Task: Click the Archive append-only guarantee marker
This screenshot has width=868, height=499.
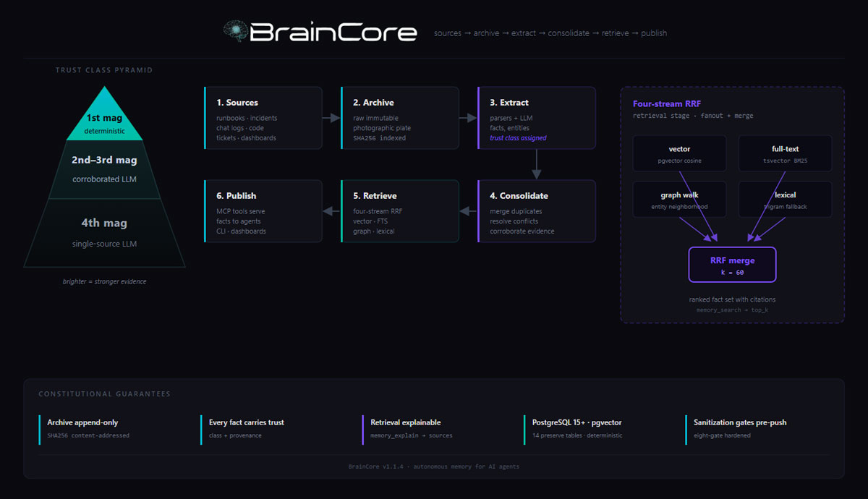Action: [x=39, y=428]
